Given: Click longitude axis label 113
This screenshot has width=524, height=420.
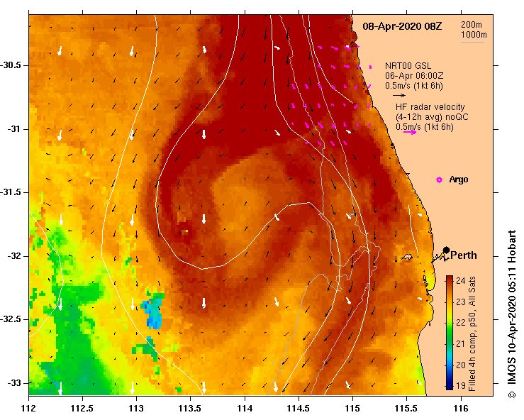Looking at the screenshot, I should [x=136, y=409].
